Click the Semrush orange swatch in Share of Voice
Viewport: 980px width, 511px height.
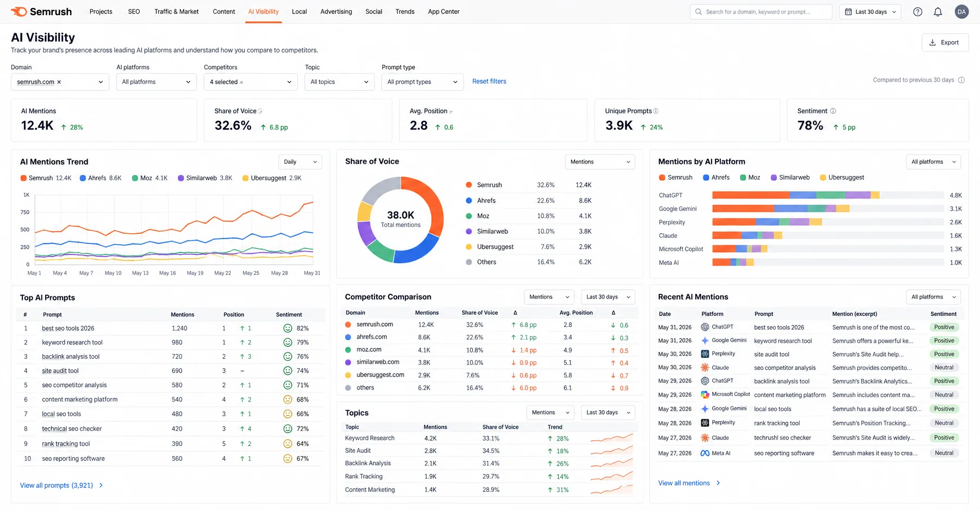click(x=469, y=185)
